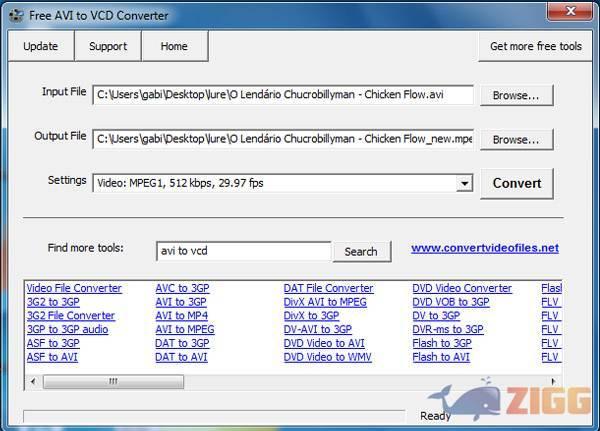Open DivX AVI to MPEG link
Viewport: 600px width, 431px height.
coord(325,302)
